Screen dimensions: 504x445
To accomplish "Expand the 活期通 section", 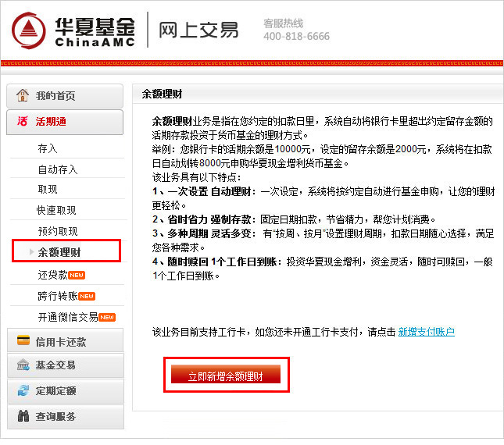I will point(65,122).
